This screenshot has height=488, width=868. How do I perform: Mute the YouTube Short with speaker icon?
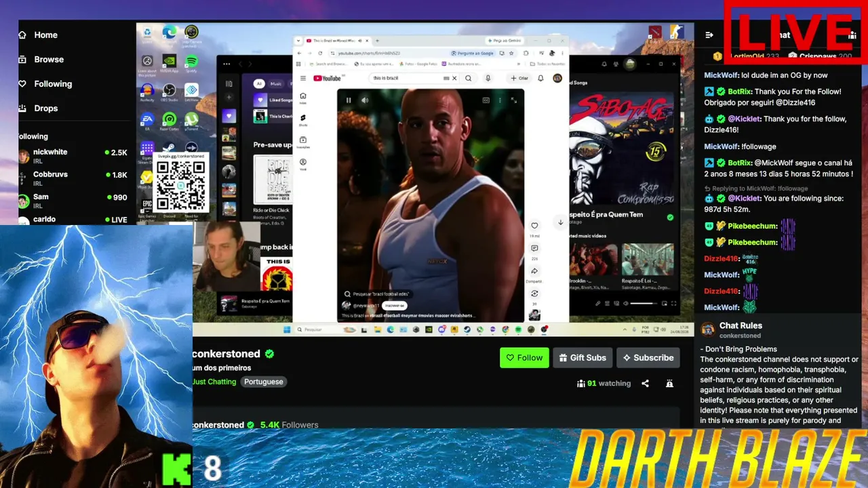[365, 100]
